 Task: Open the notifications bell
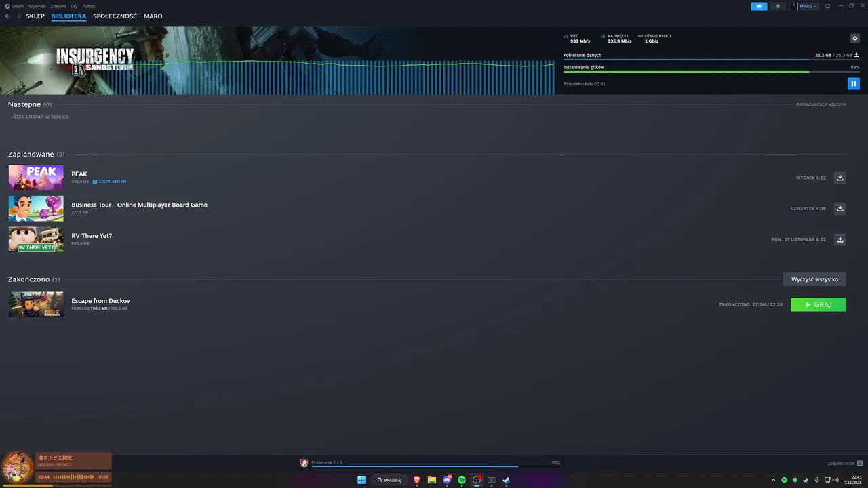778,6
